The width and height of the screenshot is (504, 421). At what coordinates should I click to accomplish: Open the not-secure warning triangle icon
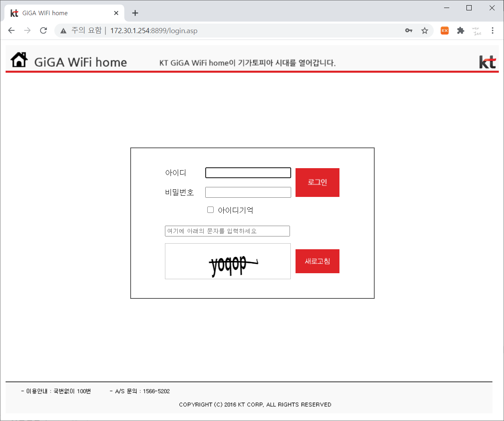[63, 31]
